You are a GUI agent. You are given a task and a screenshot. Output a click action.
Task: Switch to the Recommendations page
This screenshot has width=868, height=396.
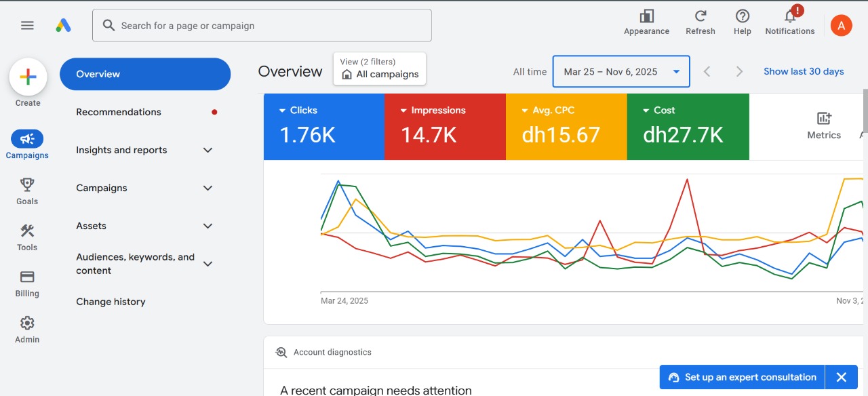118,112
